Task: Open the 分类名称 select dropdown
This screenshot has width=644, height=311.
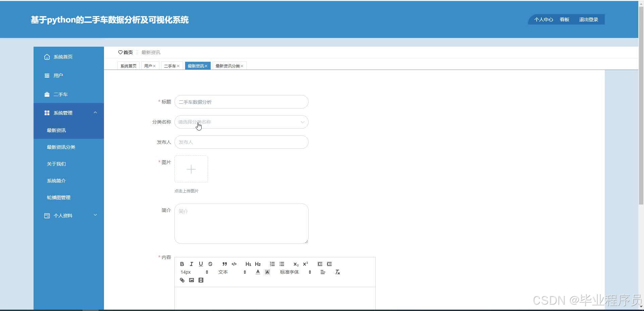Action: (x=241, y=122)
